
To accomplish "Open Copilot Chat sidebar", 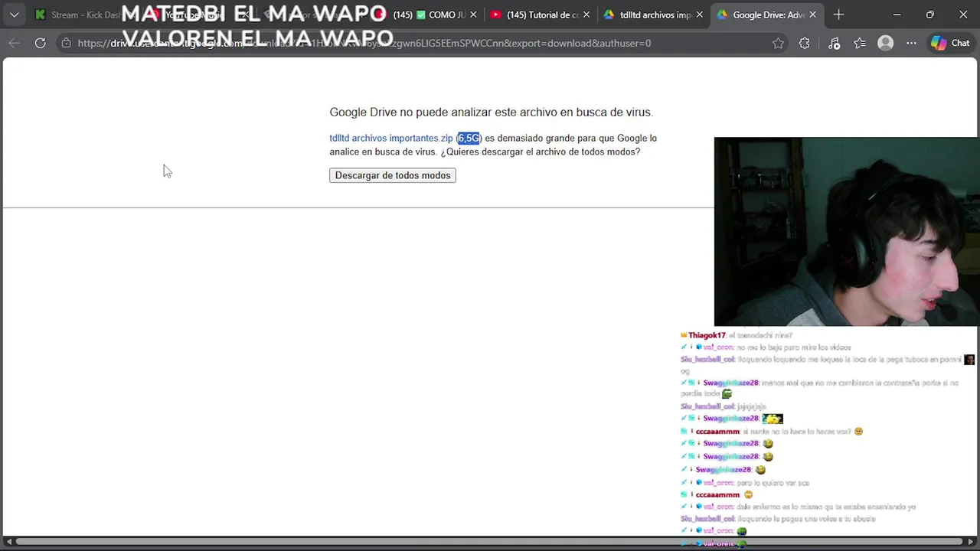I will pyautogui.click(x=951, y=43).
